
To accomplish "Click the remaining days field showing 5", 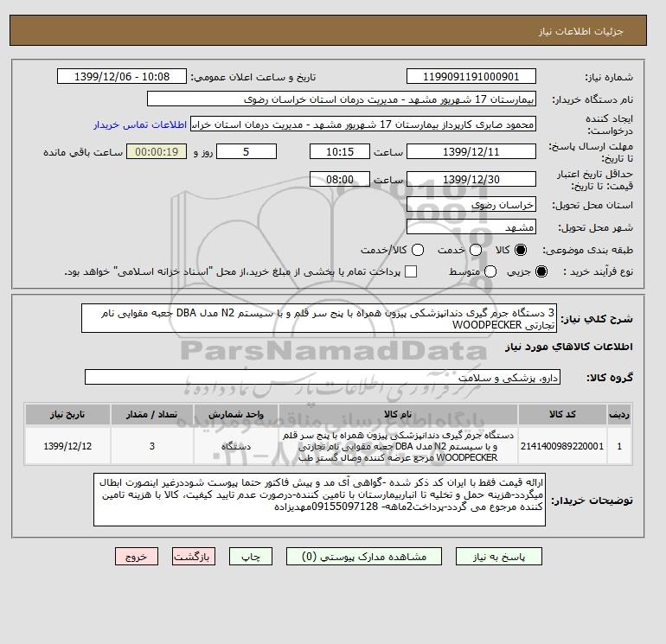I will pos(247,151).
